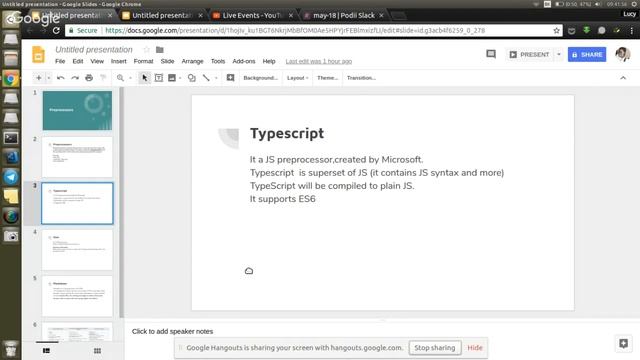640x360 pixels.
Task: Select slide 2 thumbnail
Action: click(77, 157)
